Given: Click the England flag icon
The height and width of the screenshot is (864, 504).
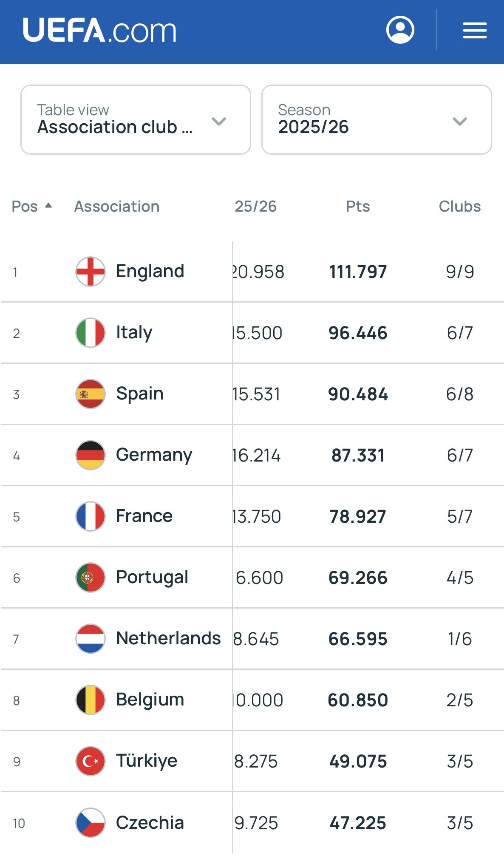Looking at the screenshot, I should point(90,272).
